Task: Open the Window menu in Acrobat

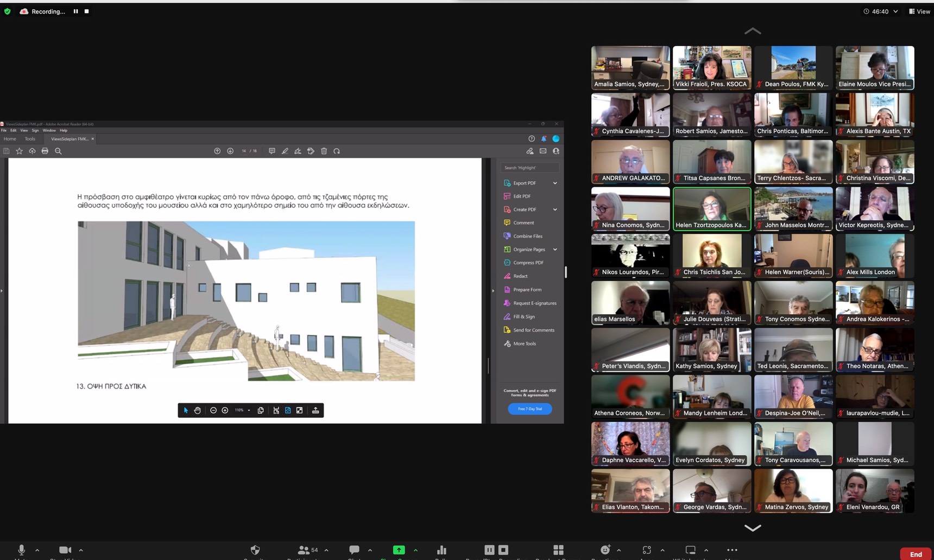Action: coord(49,131)
